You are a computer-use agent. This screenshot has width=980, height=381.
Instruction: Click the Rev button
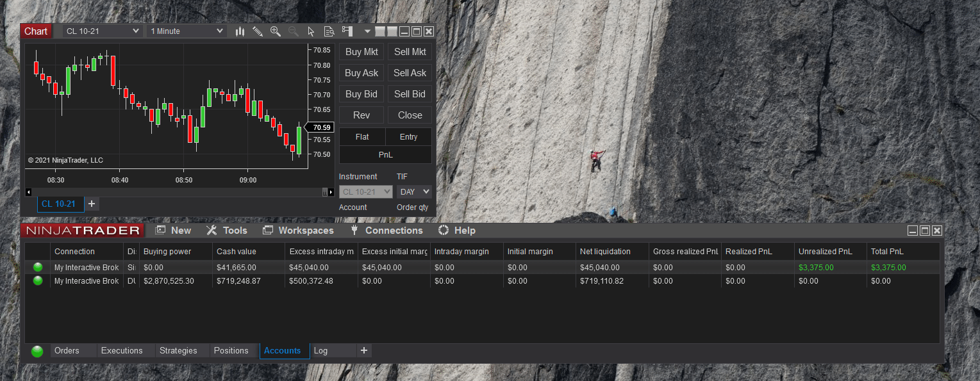coord(361,115)
